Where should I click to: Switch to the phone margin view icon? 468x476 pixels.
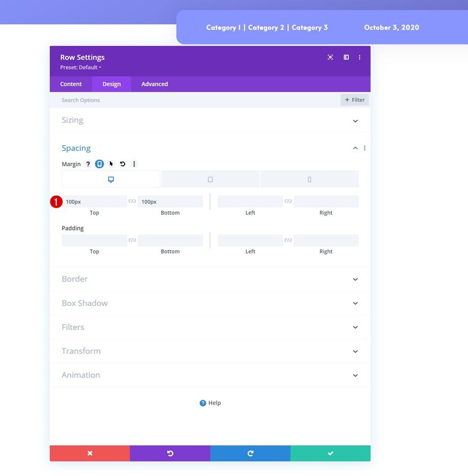pyautogui.click(x=309, y=179)
